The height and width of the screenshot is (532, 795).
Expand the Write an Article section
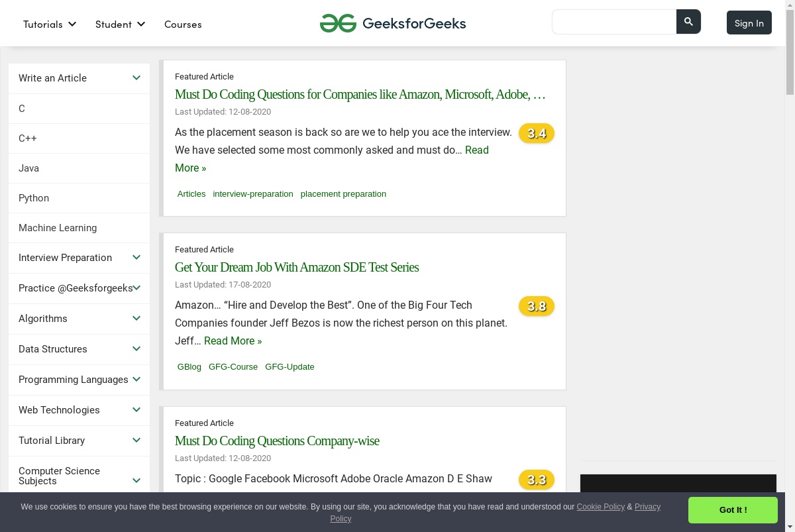[79, 78]
